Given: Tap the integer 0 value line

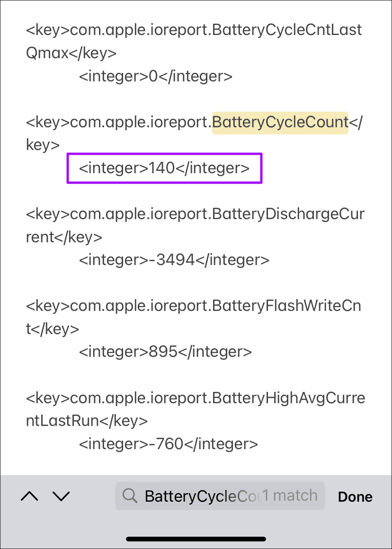Looking at the screenshot, I should (155, 76).
